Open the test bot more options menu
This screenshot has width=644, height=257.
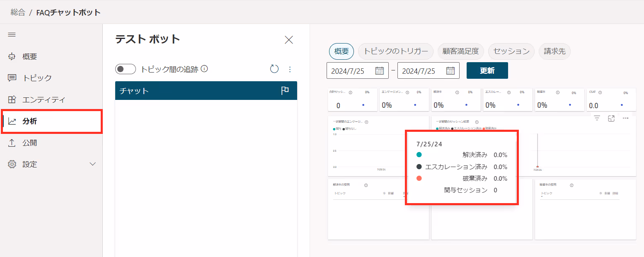(x=290, y=69)
